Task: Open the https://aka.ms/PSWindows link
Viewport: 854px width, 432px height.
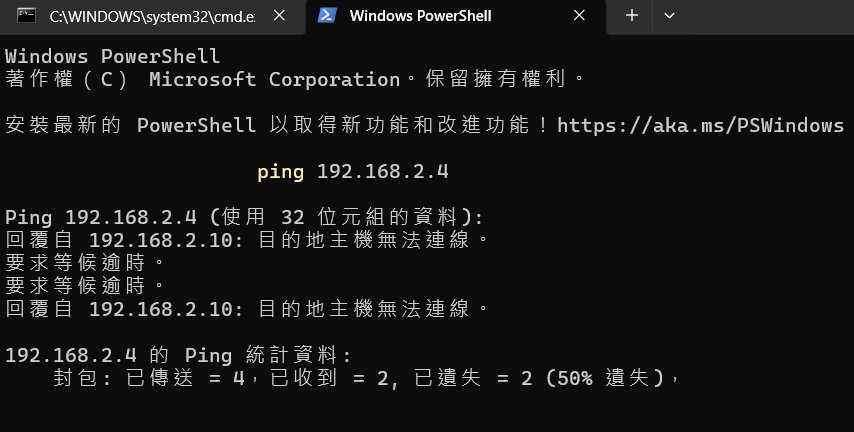Action: tap(700, 125)
